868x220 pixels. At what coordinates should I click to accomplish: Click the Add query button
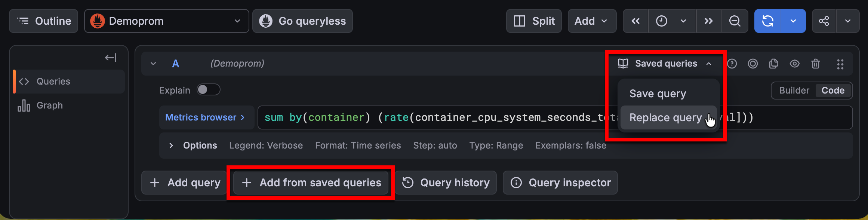coord(185,183)
